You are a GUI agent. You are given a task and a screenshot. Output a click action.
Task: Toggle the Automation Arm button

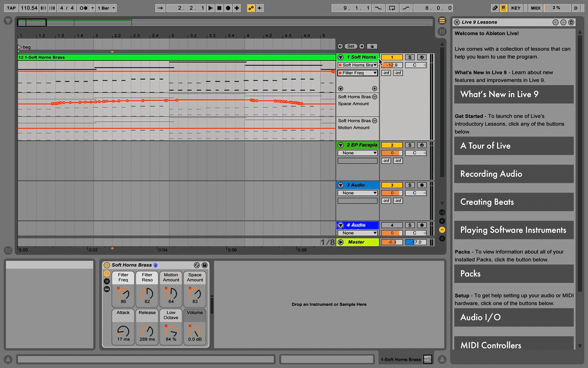tap(251, 8)
